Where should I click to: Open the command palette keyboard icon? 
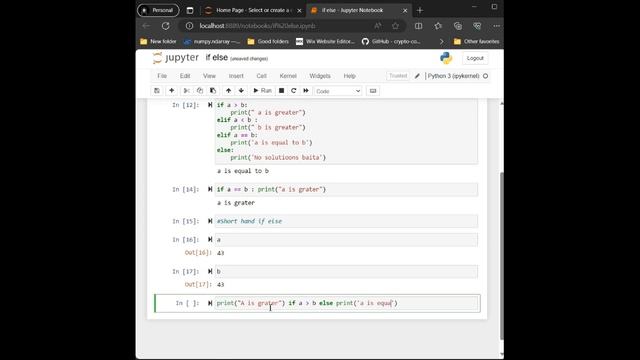point(373,91)
